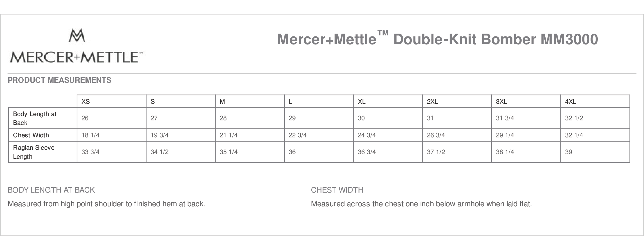This screenshot has height=243, width=644.
Task: Select the high point shoulder description text
Action: pyautogui.click(x=107, y=204)
